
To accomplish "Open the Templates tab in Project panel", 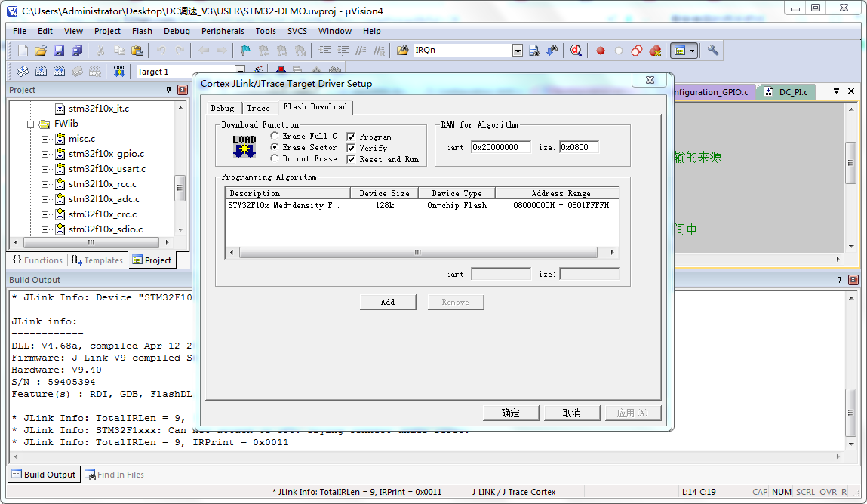I will [97, 260].
